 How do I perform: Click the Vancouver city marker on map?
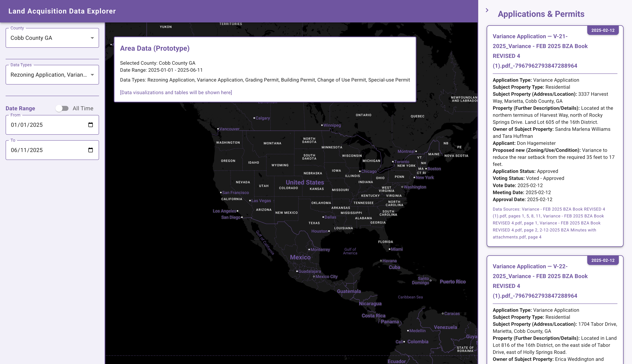click(218, 129)
